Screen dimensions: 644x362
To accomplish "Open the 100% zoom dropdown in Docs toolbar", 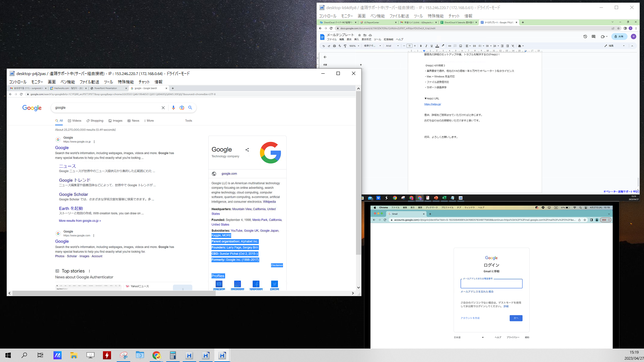I will coord(354,46).
